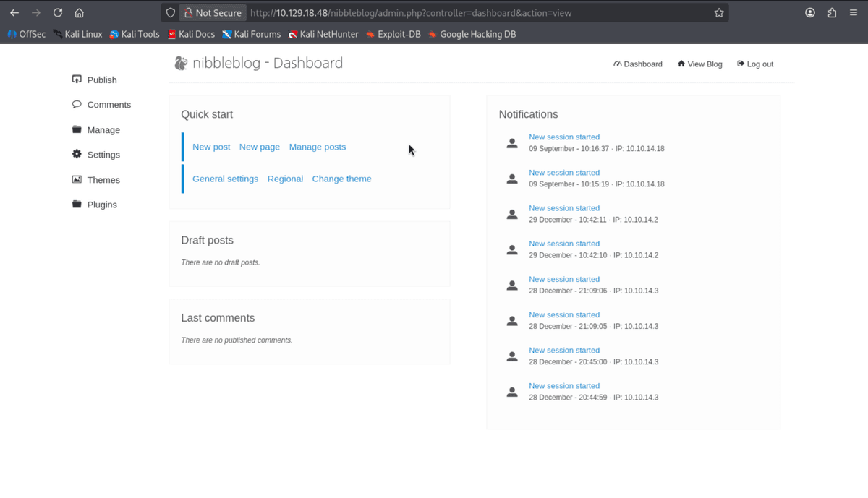868x498 pixels.
Task: Click the 'nibbleblog - Dashboard' page title
Action: [268, 63]
